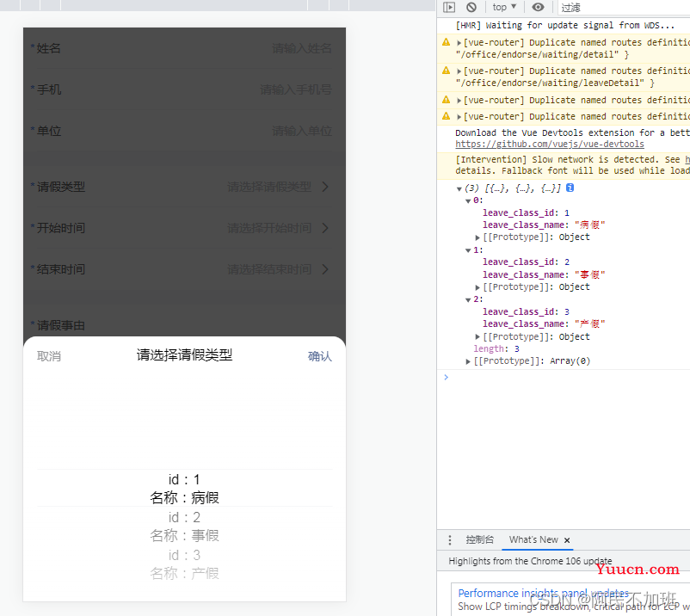
Task: Switch to the 控制台 drawer tab
Action: click(480, 540)
